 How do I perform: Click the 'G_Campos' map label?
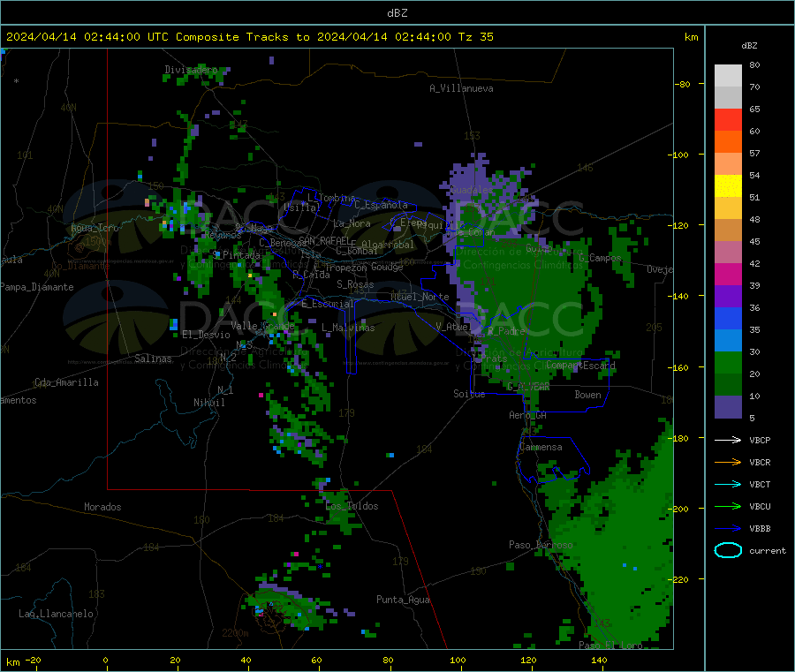(x=601, y=258)
